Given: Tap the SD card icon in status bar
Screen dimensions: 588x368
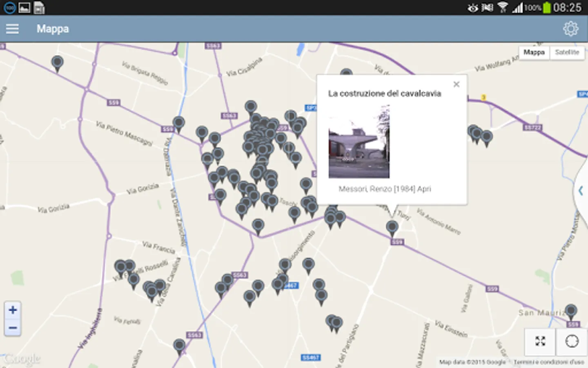Looking at the screenshot, I should point(39,7).
